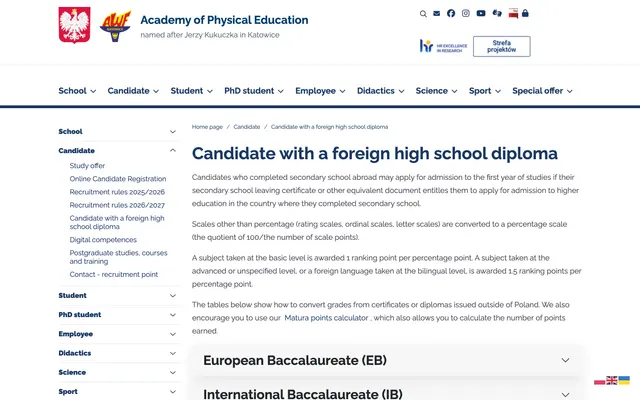The image size is (640, 400).
Task: Open the Study offer sidebar link
Action: (87, 166)
